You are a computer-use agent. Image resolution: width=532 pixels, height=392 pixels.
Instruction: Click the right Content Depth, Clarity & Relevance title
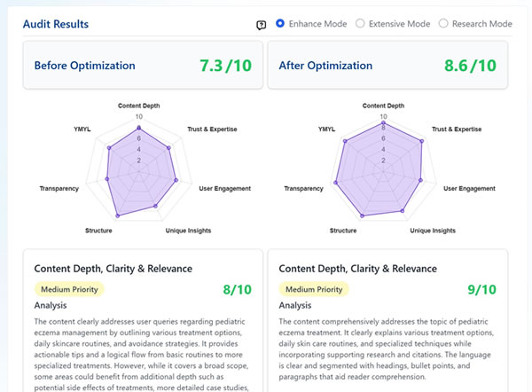click(357, 269)
